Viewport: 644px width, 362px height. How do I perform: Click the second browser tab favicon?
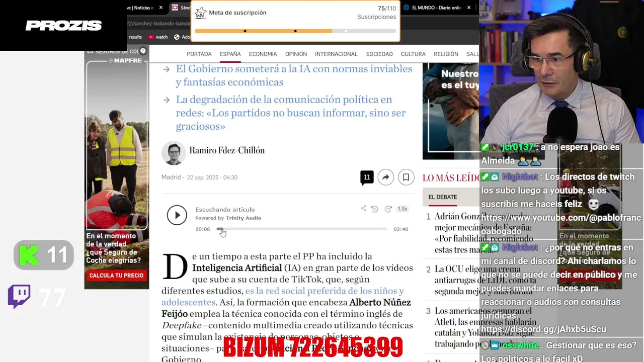click(x=175, y=8)
